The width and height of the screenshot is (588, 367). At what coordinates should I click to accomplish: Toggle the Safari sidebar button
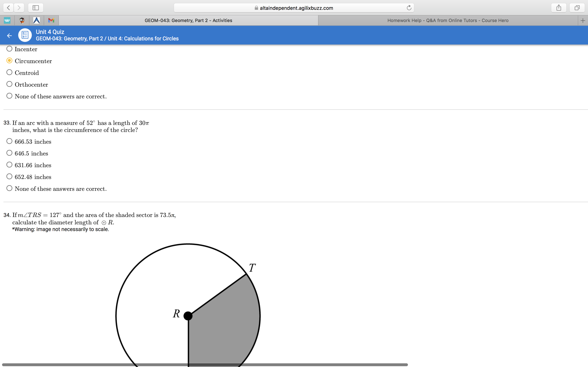click(x=36, y=8)
